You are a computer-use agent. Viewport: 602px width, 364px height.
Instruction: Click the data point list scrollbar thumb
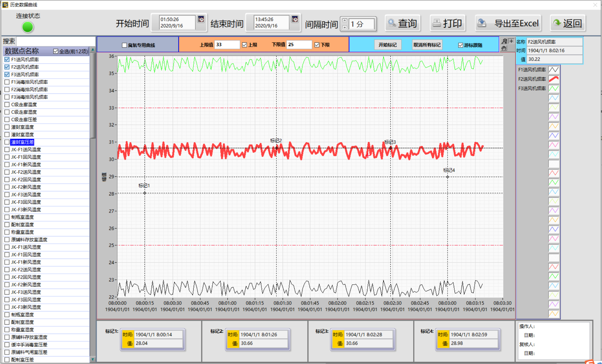tap(93, 96)
